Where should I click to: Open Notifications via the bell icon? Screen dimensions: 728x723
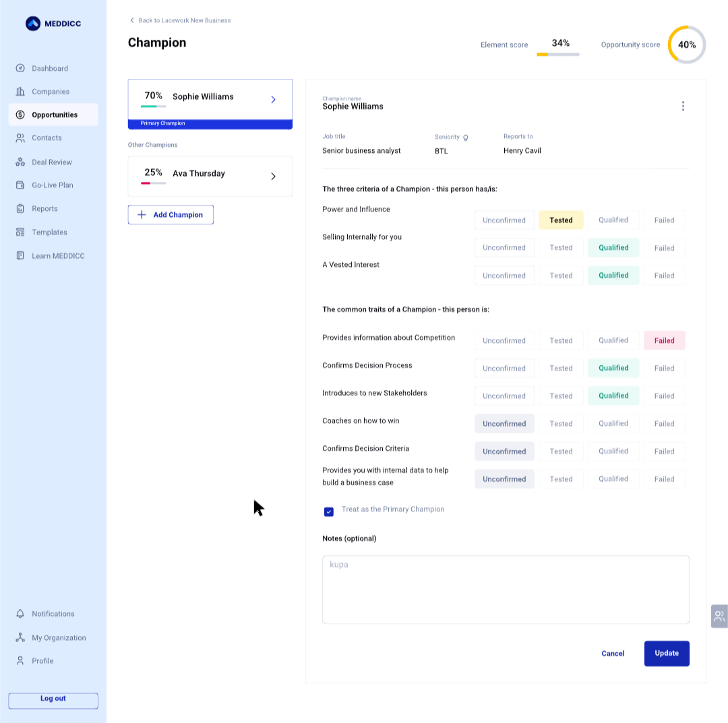(20, 614)
